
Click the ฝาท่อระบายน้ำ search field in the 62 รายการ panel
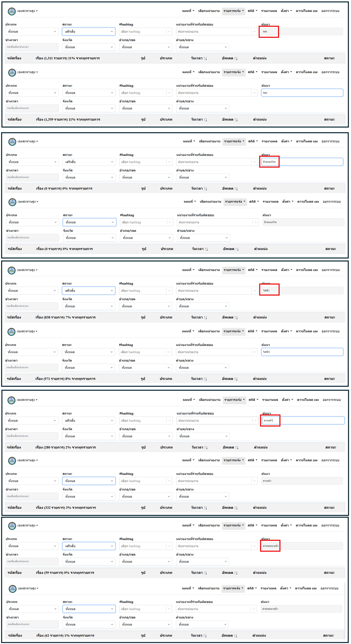coord(301,609)
